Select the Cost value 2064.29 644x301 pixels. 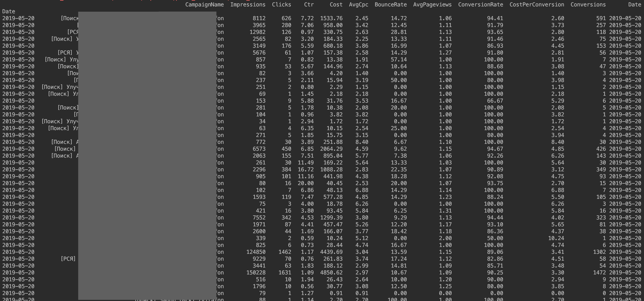[331, 149]
